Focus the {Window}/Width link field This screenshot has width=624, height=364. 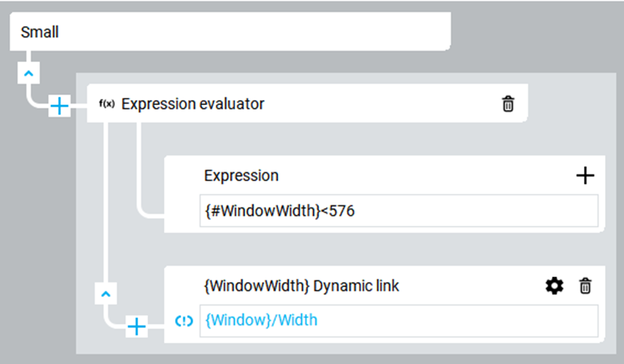pos(399,321)
